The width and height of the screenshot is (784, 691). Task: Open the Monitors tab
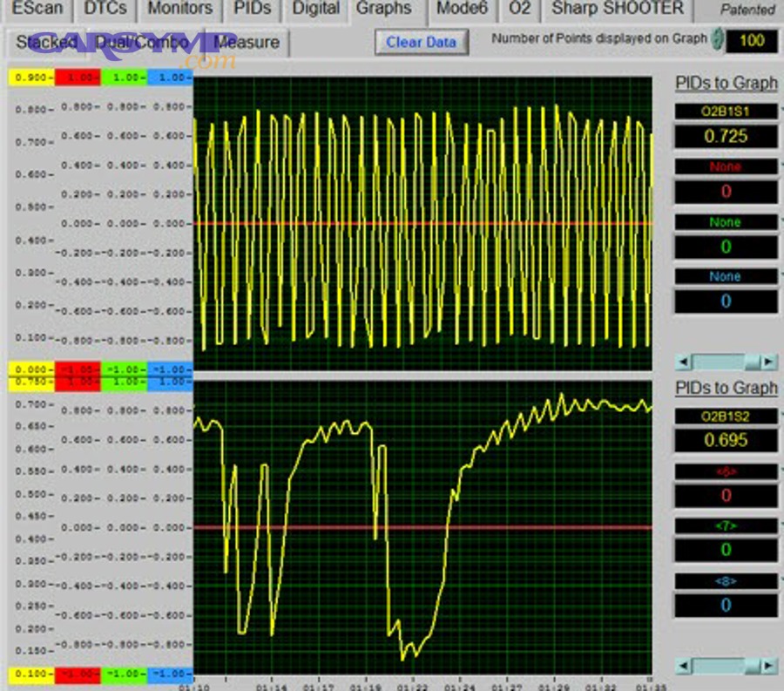coord(179,9)
